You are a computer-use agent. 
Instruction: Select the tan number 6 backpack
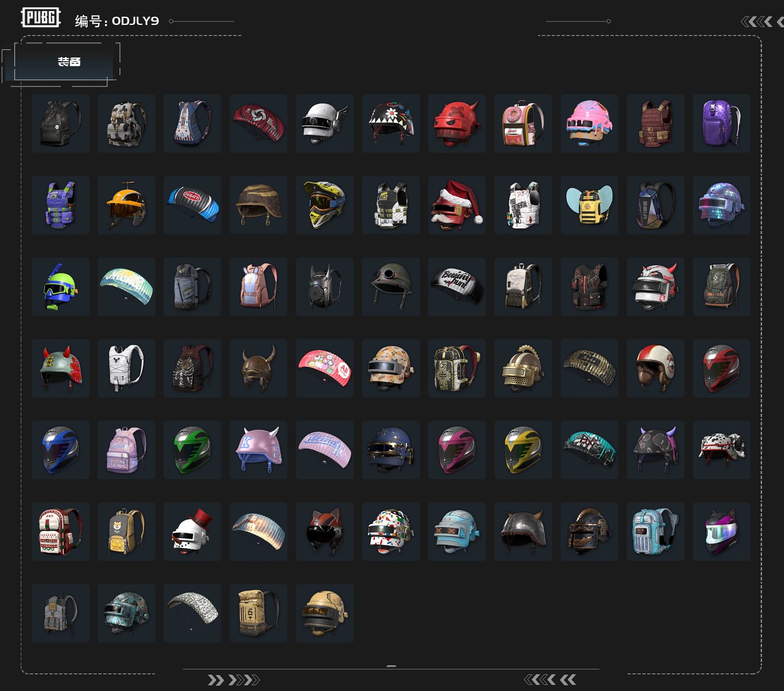(258, 613)
